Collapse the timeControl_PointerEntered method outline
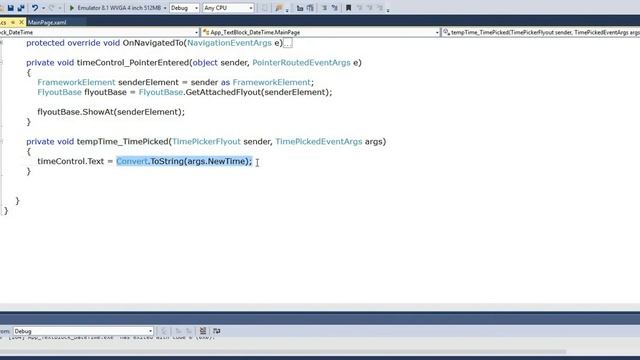The height and width of the screenshot is (360, 640). coord(1,62)
